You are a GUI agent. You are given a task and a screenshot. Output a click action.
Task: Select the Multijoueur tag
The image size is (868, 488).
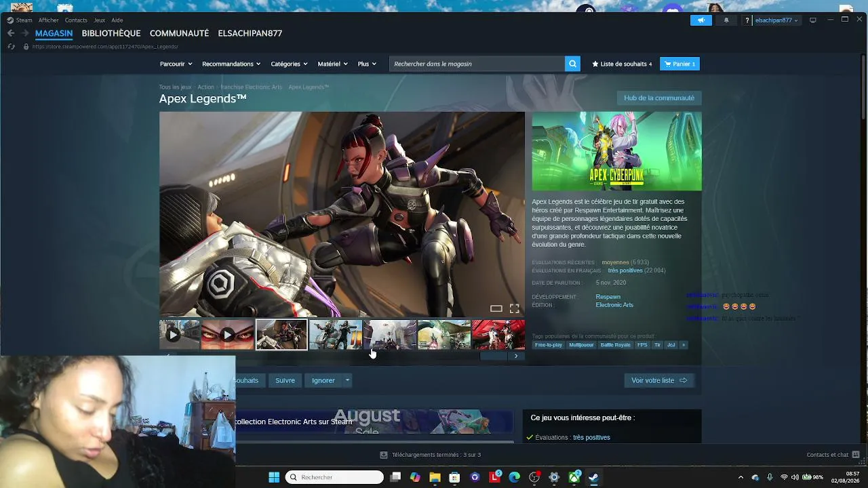pyautogui.click(x=581, y=345)
